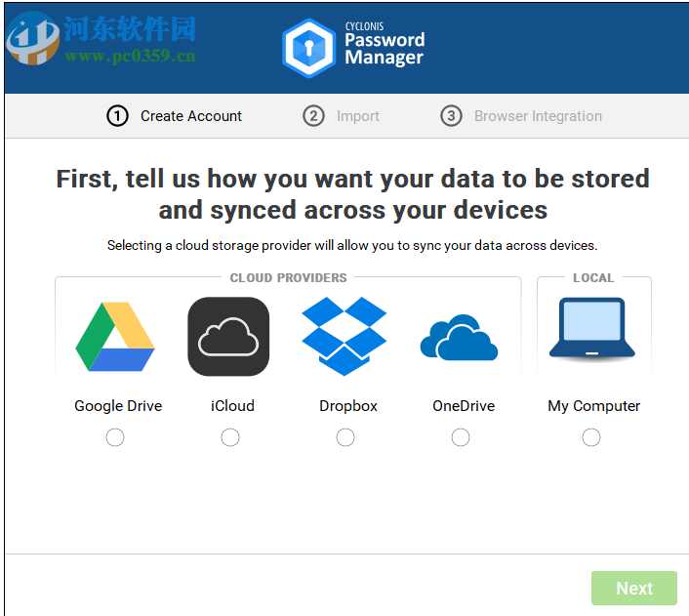Click the CLOUD PROVIDERS group heading
Screen dimensions: 689x616
click(288, 278)
